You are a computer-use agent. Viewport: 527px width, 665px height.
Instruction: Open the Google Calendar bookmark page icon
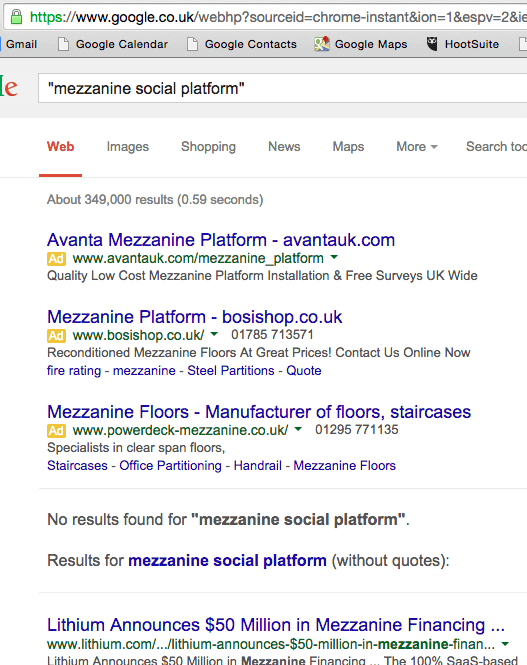(x=64, y=44)
